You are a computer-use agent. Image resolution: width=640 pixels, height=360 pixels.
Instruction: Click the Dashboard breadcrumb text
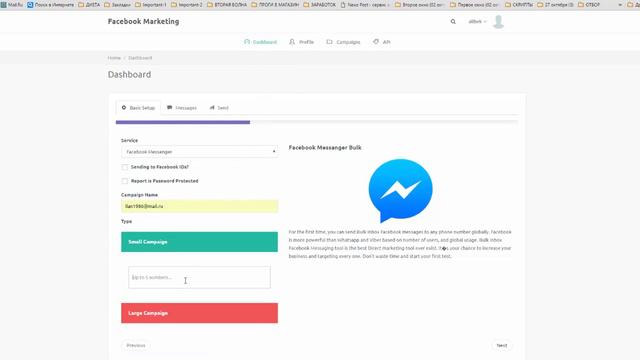click(x=140, y=58)
